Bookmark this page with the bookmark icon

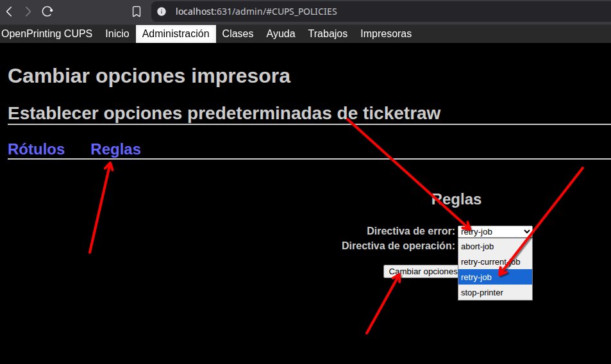pyautogui.click(x=136, y=12)
